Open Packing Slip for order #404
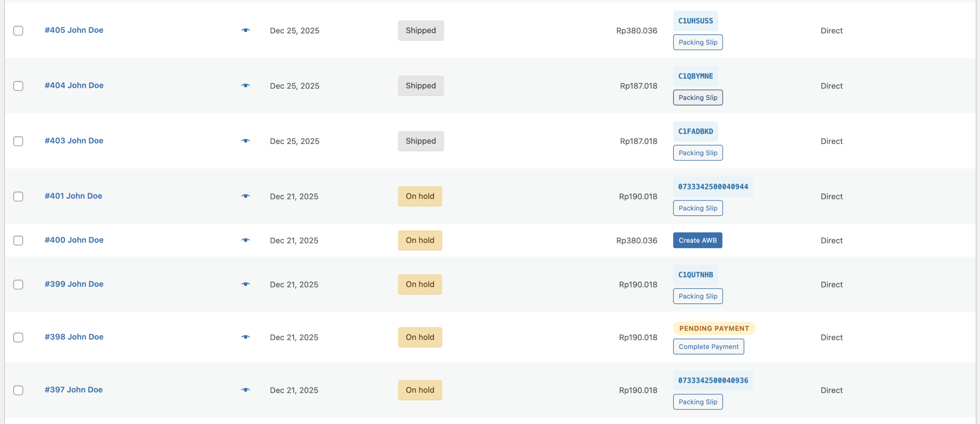The height and width of the screenshot is (424, 980). pos(697,98)
